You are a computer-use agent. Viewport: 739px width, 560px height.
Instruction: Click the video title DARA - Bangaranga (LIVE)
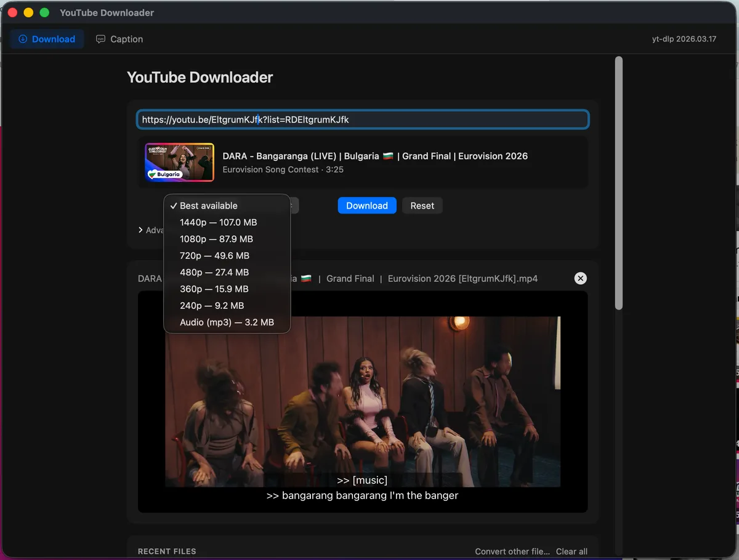point(375,156)
